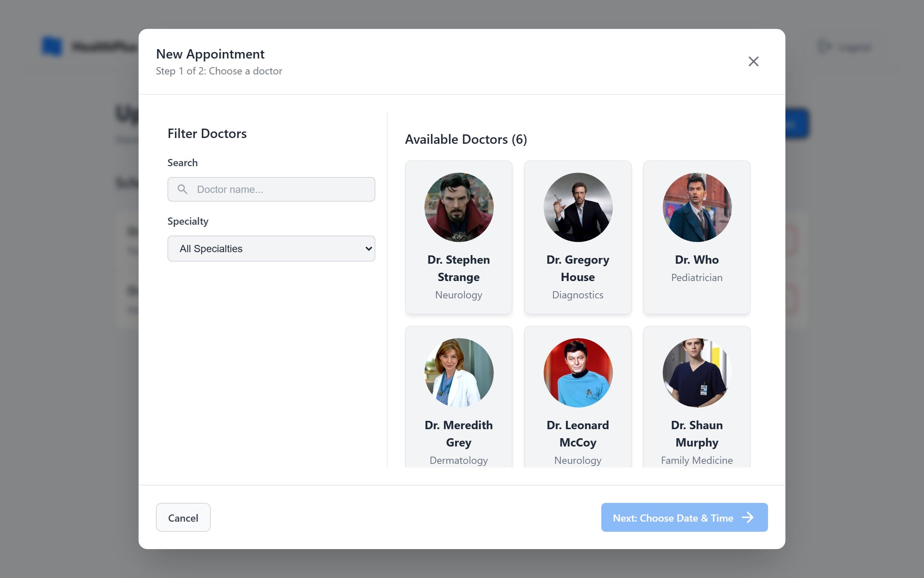Viewport: 924px width, 578px height.
Task: Click the name Dr. Leonard McCoy
Action: point(578,434)
